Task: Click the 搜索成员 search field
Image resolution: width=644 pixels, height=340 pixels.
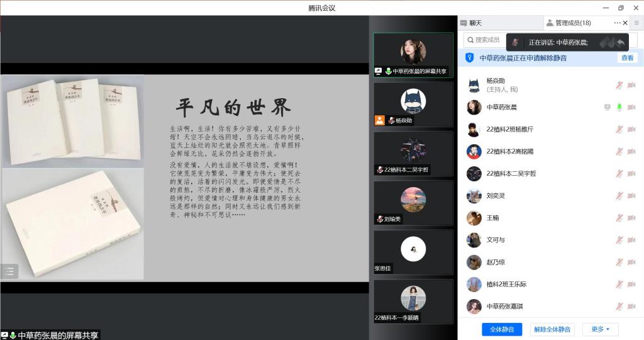Action: coord(487,40)
